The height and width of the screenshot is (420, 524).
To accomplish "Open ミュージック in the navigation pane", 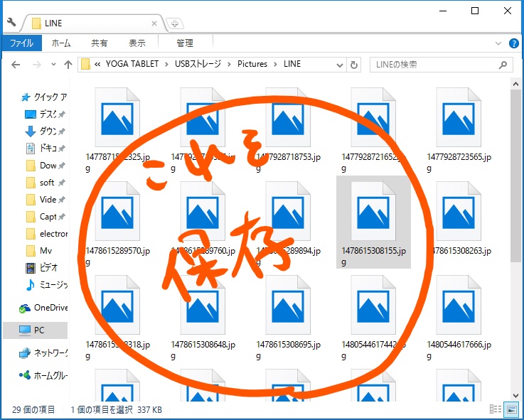I will pos(46,285).
